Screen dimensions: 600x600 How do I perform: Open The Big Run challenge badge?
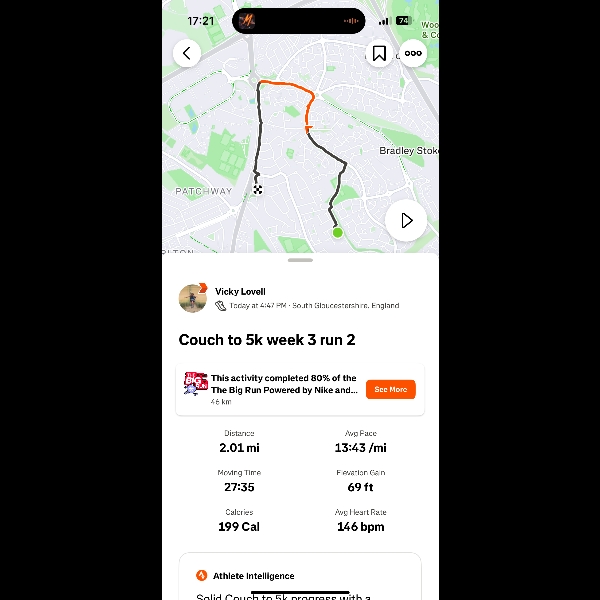point(196,383)
